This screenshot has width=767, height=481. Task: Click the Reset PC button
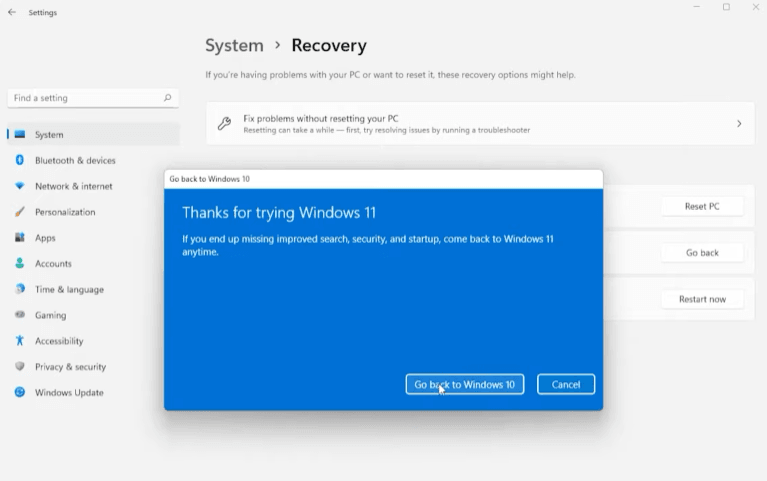point(702,206)
